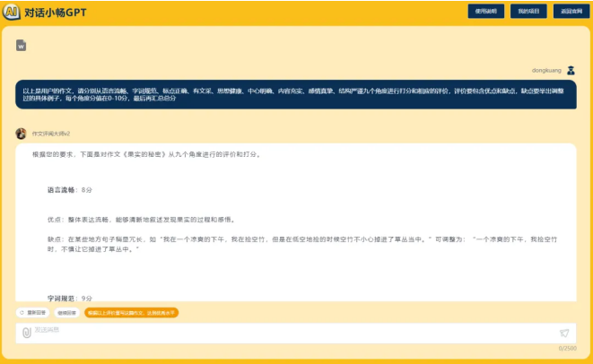Click the line starting with 优点：整体表达流畅

tap(142, 220)
